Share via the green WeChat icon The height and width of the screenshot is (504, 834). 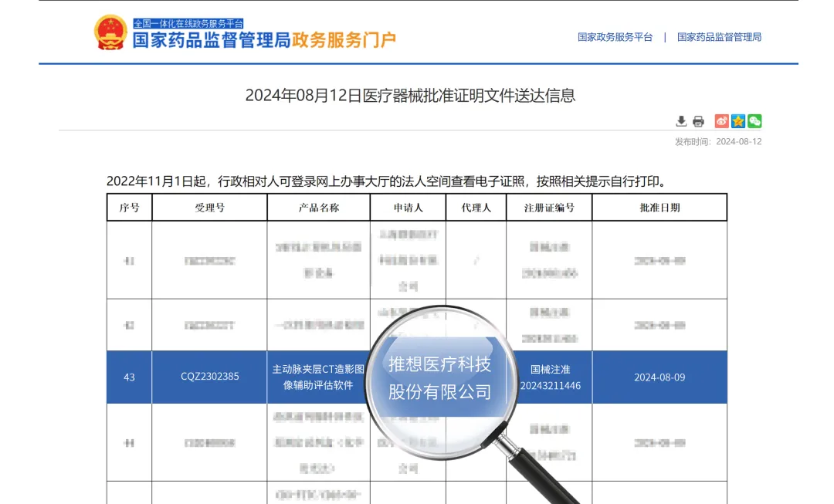click(754, 121)
